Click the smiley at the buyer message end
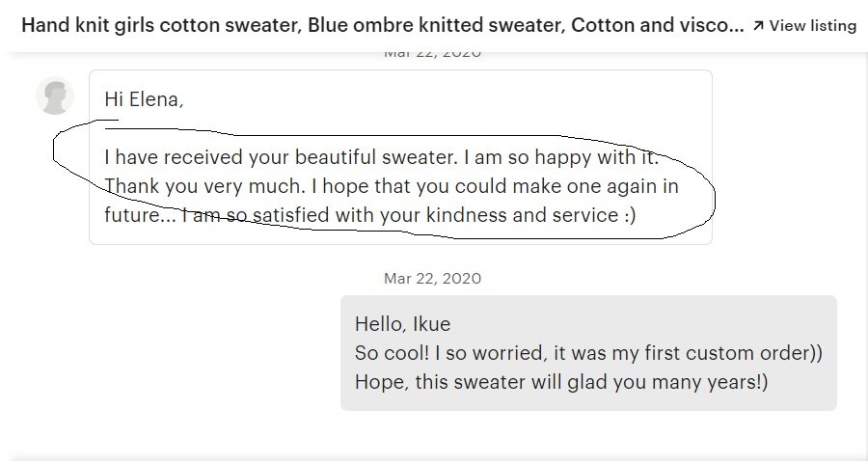 628,215
